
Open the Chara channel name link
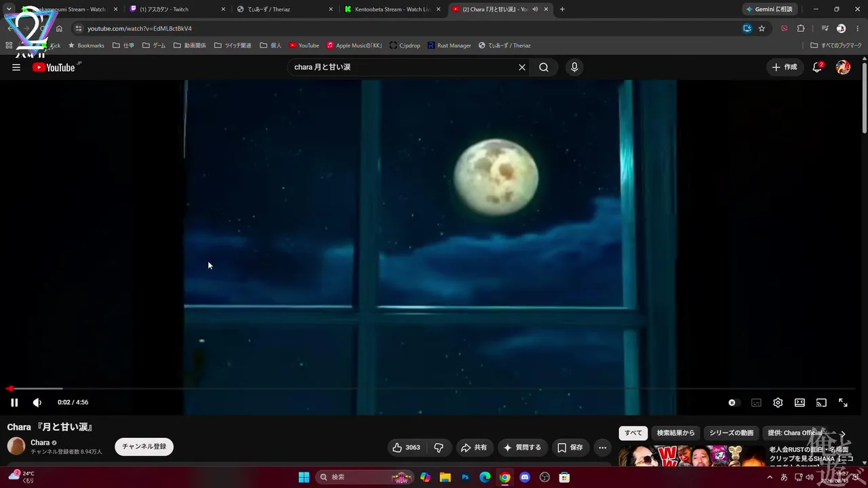coord(40,443)
